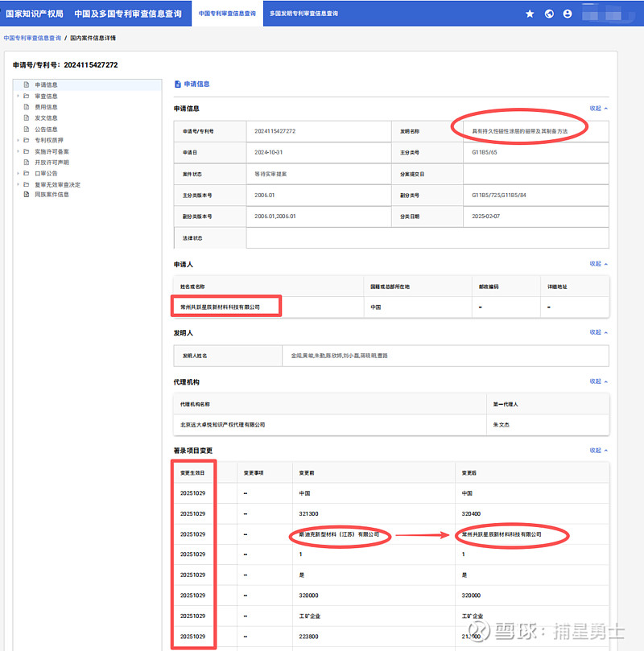Open 开放许可声明 in the sidebar tree
644x651 pixels.
(51, 162)
